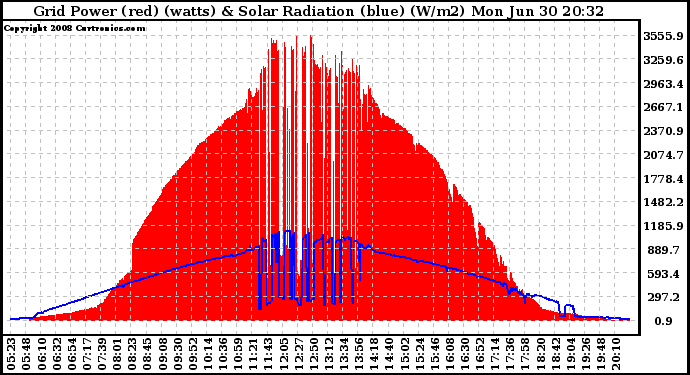Click the 10:59 time label
690x375 pixels.
pyautogui.click(x=238, y=354)
